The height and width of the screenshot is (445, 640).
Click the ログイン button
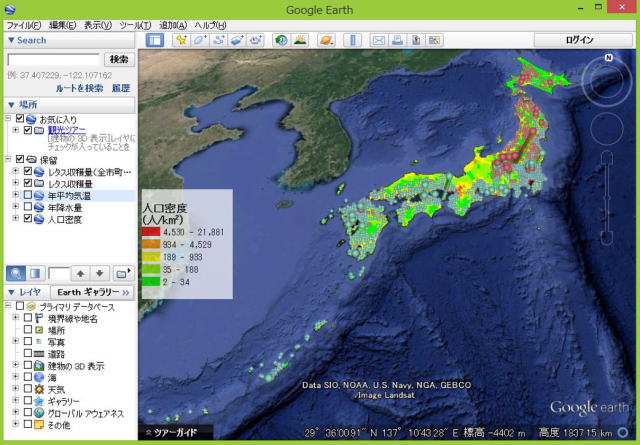click(579, 40)
